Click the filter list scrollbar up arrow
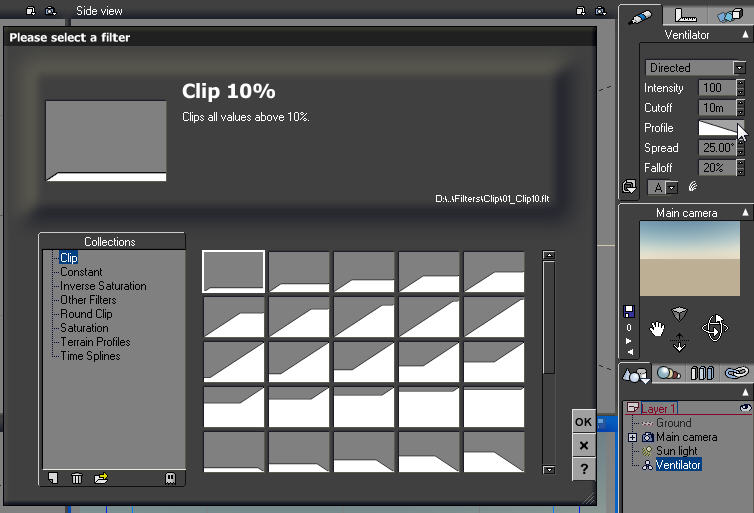The height and width of the screenshot is (513, 754). click(549, 255)
